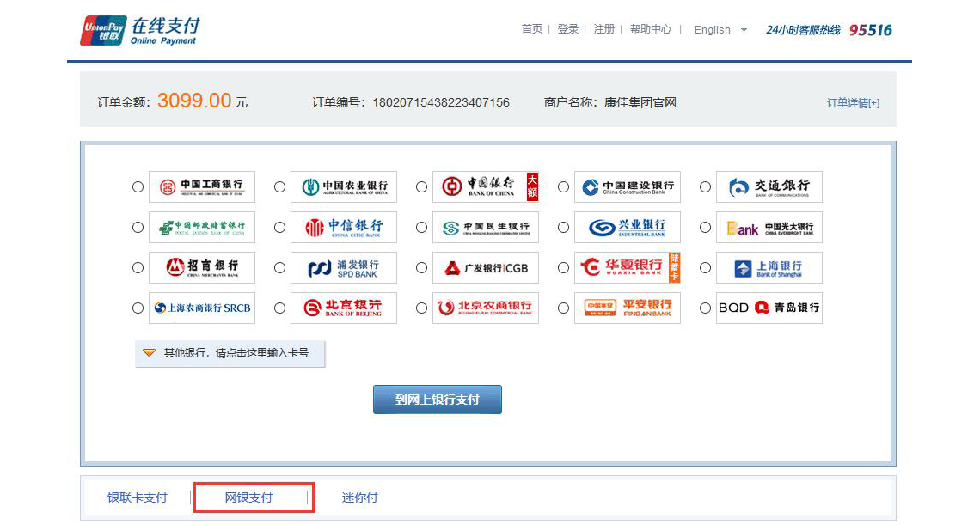Choose the China CITIC Bank 中信银行 logo
The width and height of the screenshot is (980, 525).
[344, 228]
